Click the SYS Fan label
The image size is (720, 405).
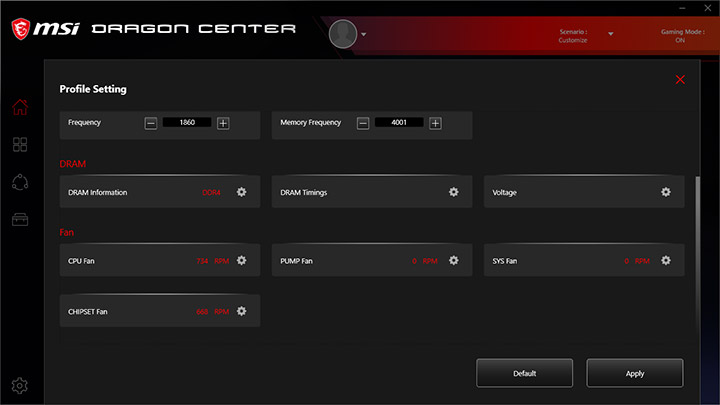[x=505, y=261]
